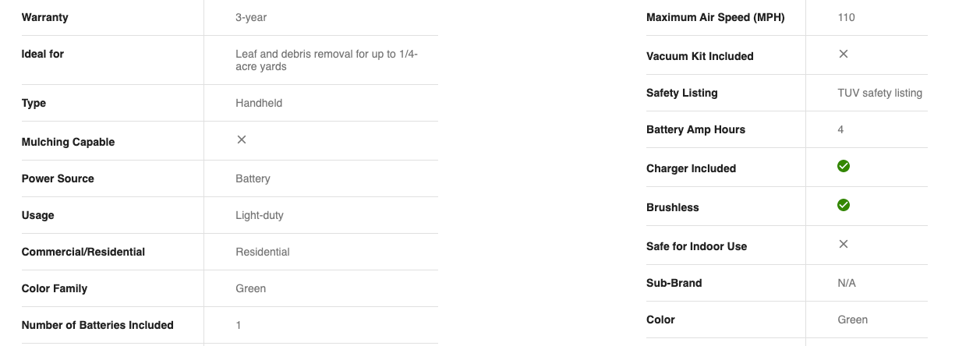Viewport: 980px width, 346px height.
Task: Click the 3-year warranty value
Action: [251, 17]
